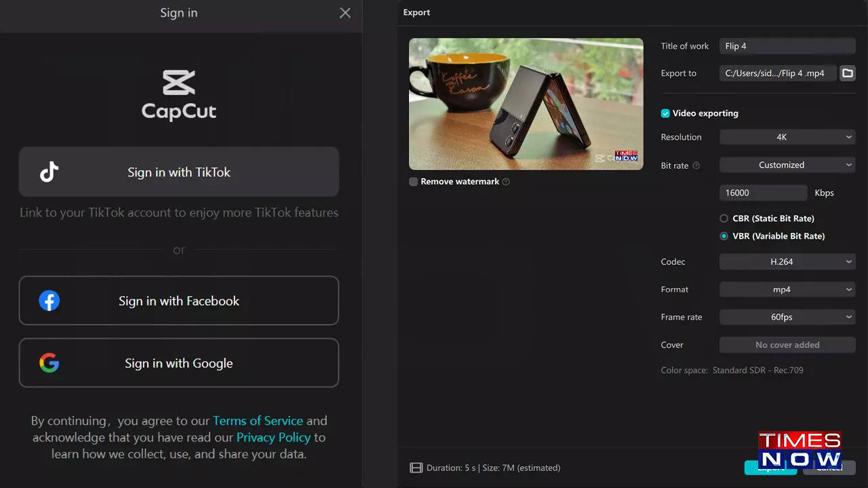Click the Facebook logo icon
The image size is (868, 488).
(49, 300)
